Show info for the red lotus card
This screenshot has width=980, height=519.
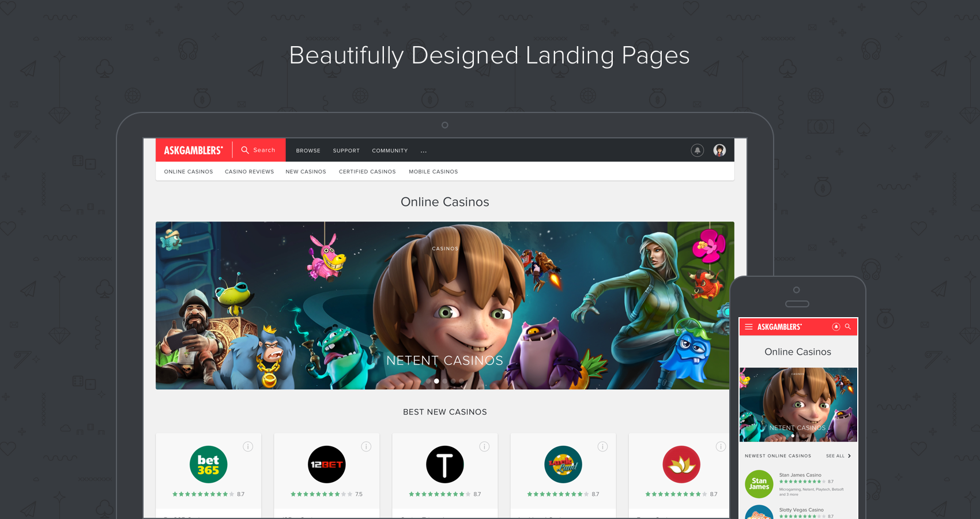[721, 446]
